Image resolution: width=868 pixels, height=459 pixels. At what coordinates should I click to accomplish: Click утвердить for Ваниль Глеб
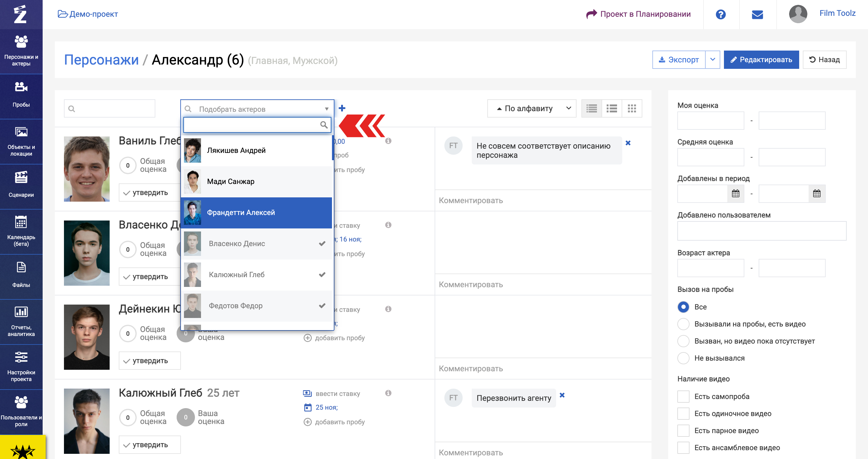[150, 193]
